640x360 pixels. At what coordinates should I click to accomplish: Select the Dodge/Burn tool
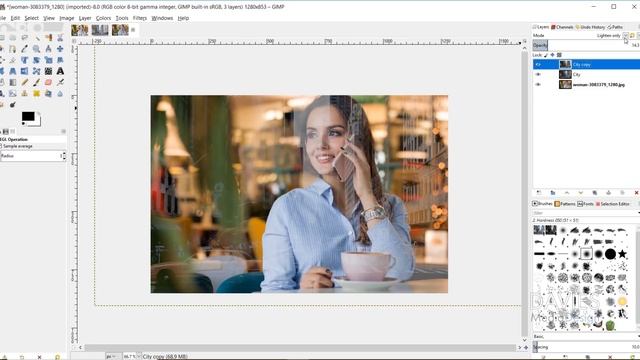[x=13, y=105]
